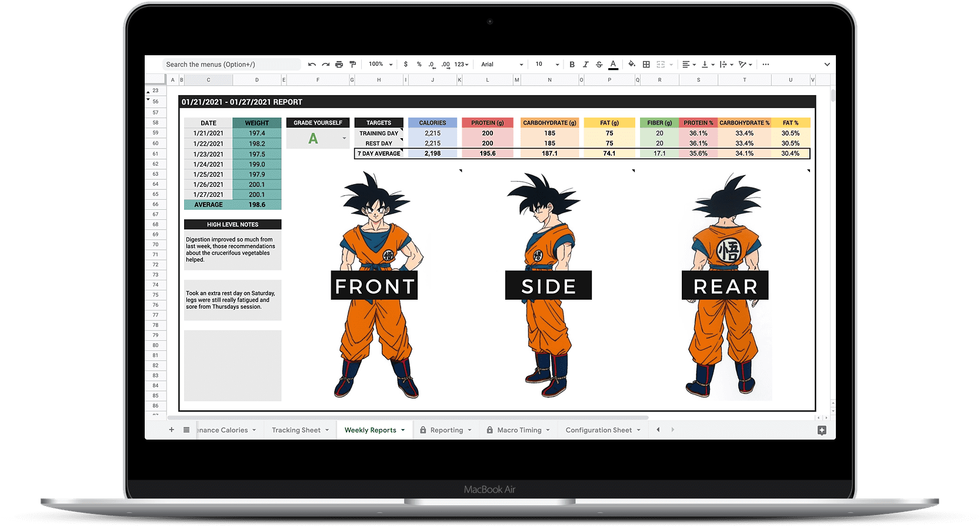
Task: Print the spreadsheet using printer icon
Action: coord(339,65)
